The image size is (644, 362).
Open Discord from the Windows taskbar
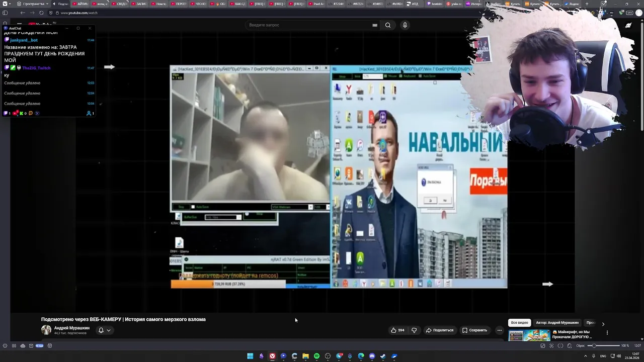click(x=372, y=356)
